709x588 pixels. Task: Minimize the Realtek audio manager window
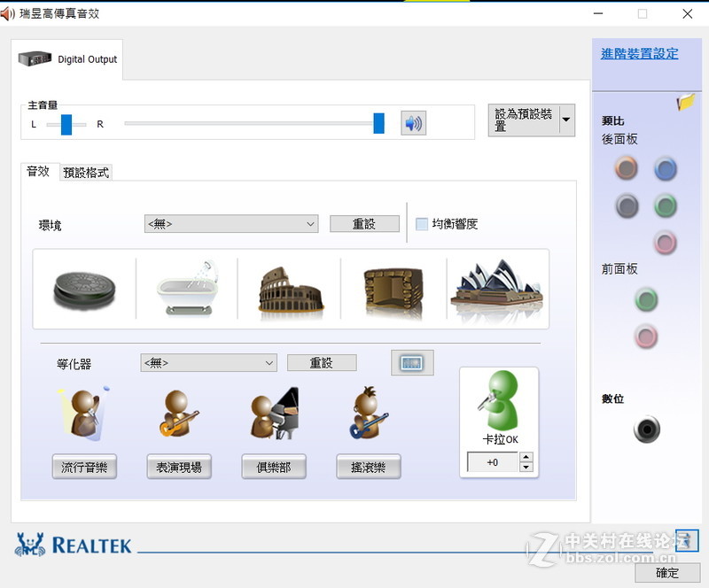[598, 14]
